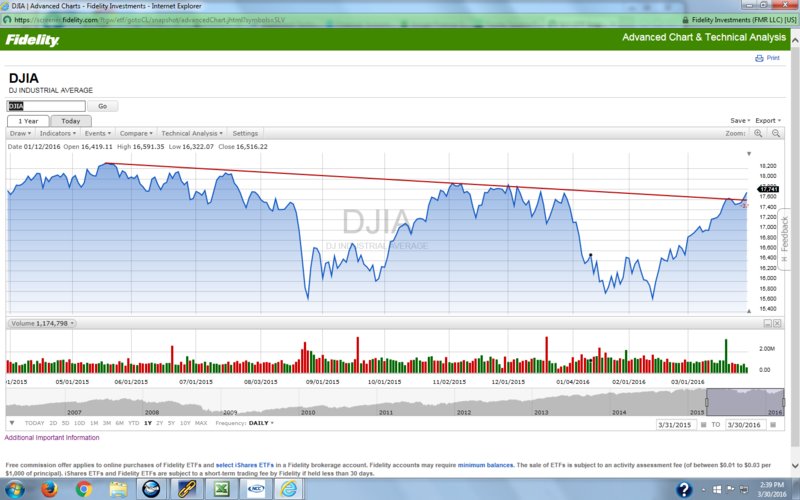Open the Draw dropdown menu
This screenshot has height=500, width=800.
coord(20,133)
